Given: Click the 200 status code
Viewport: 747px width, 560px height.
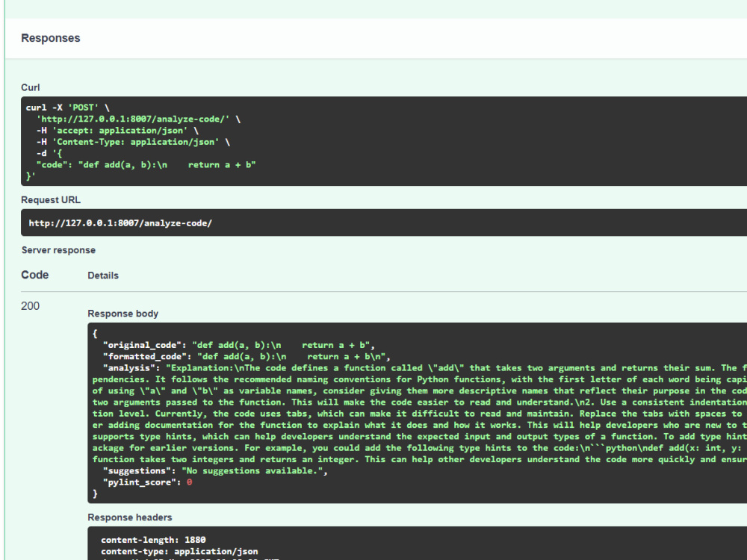Looking at the screenshot, I should 30,306.
